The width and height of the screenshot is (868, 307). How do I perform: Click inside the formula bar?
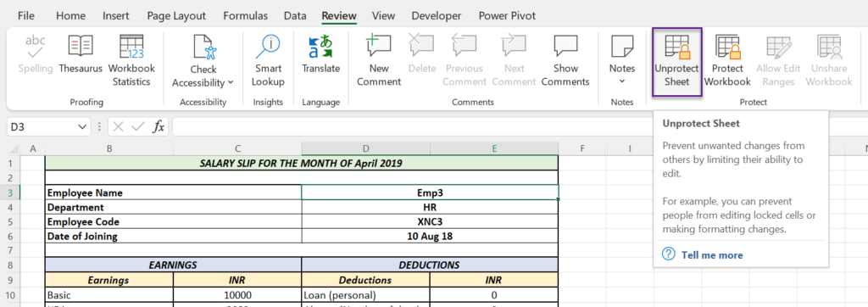(x=413, y=127)
